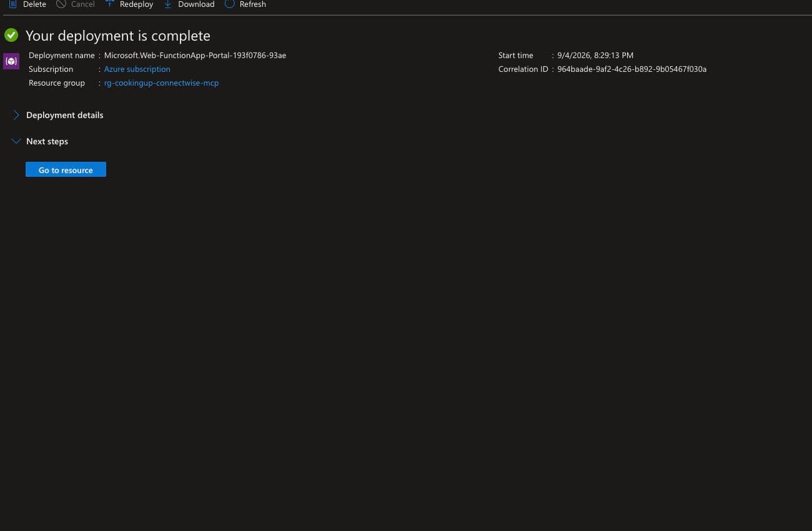Click the Redeploy upload arrow icon
The image size is (812, 531).
109,4
